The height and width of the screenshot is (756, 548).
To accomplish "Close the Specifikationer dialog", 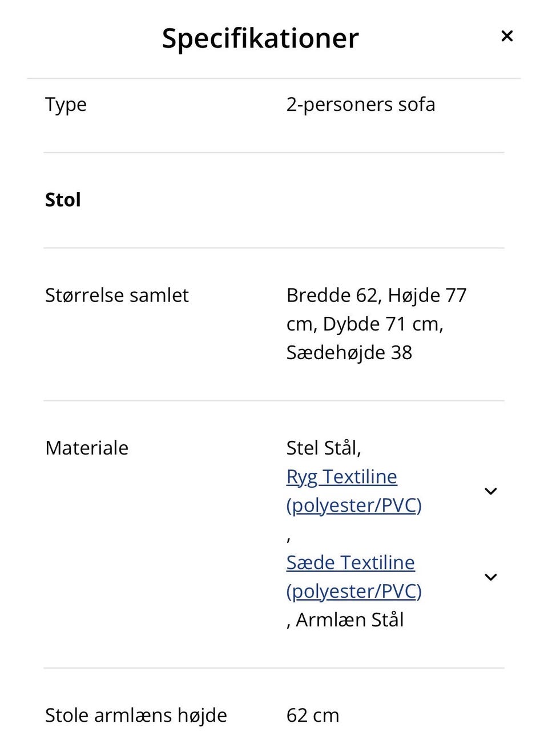I will coord(507,36).
